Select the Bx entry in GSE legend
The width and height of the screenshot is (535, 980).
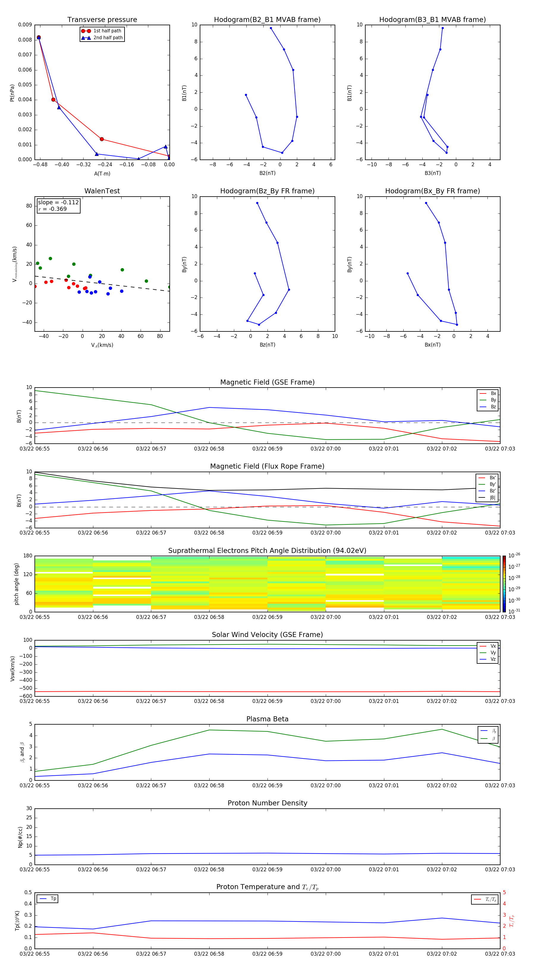488,393
